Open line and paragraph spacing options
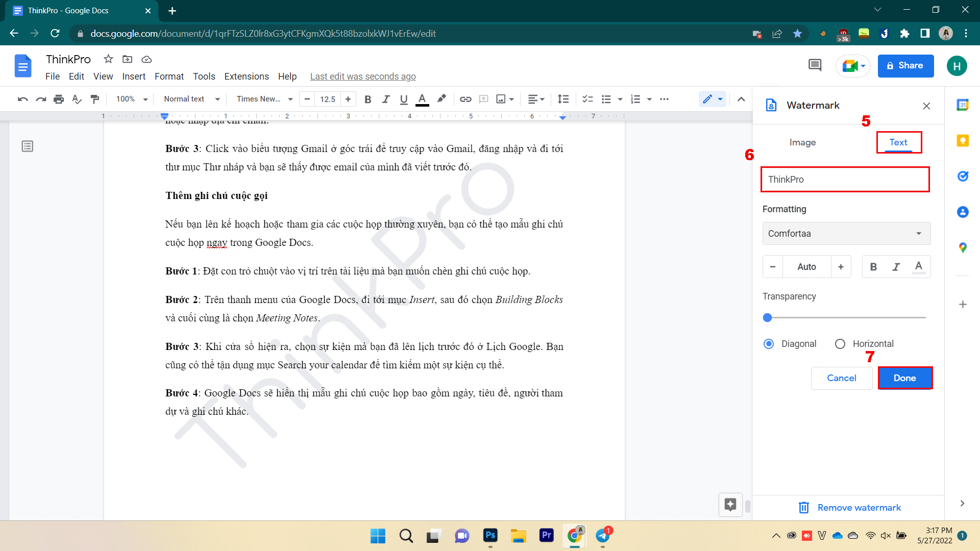This screenshot has width=980, height=551. [x=563, y=99]
